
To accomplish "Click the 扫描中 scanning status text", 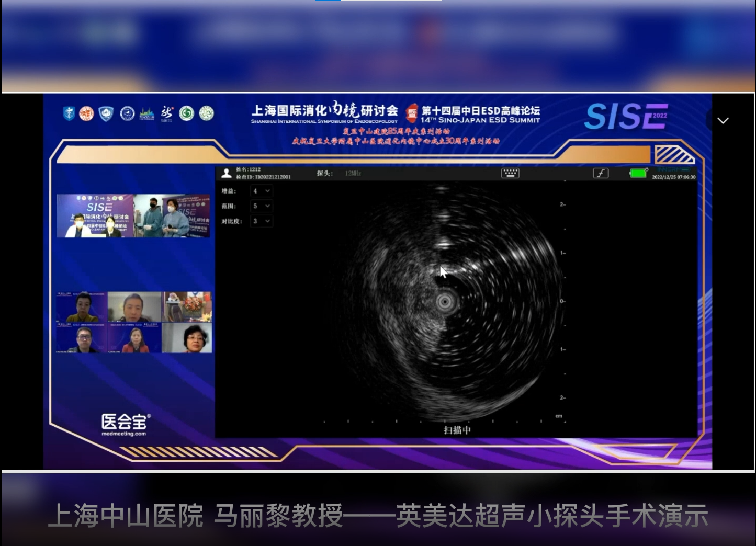I will point(457,430).
